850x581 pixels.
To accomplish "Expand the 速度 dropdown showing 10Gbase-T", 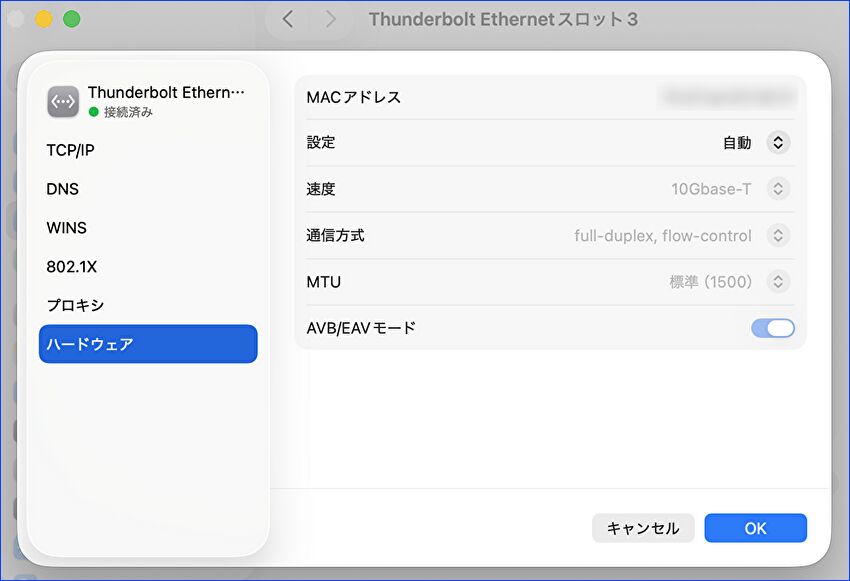I will point(777,189).
